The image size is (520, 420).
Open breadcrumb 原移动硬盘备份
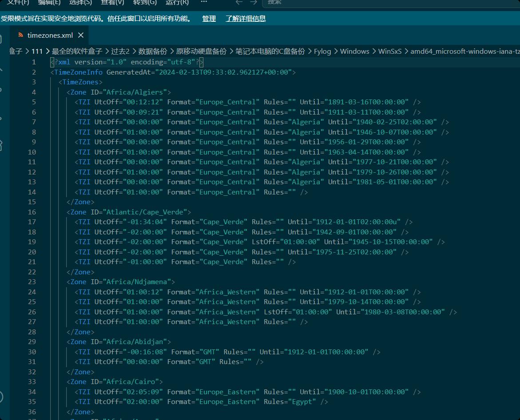coord(201,52)
